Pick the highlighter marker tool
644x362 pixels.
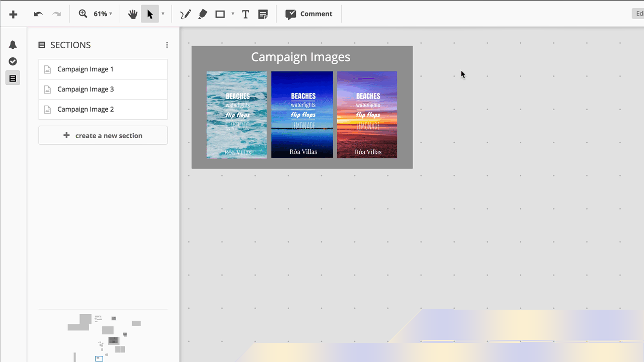(x=202, y=14)
